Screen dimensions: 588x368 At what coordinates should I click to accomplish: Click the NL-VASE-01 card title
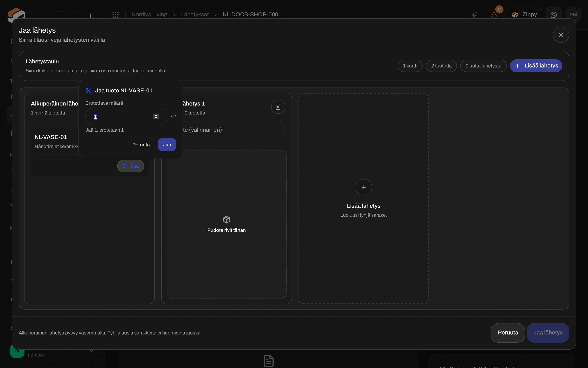(x=51, y=137)
